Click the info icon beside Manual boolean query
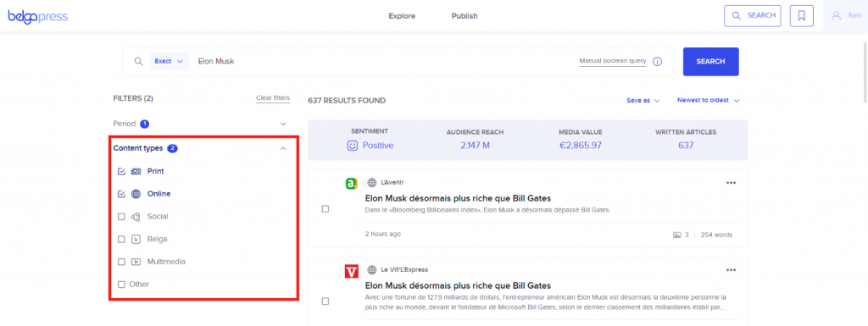 tap(657, 61)
